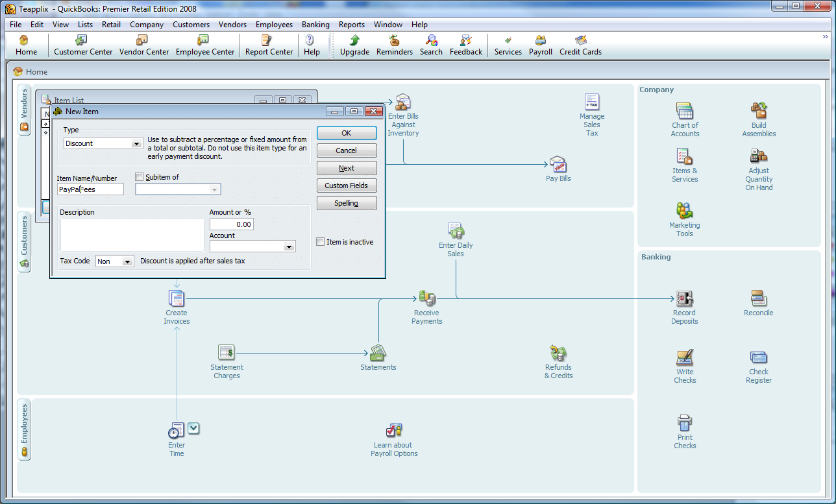Open Enter Time

(177, 440)
